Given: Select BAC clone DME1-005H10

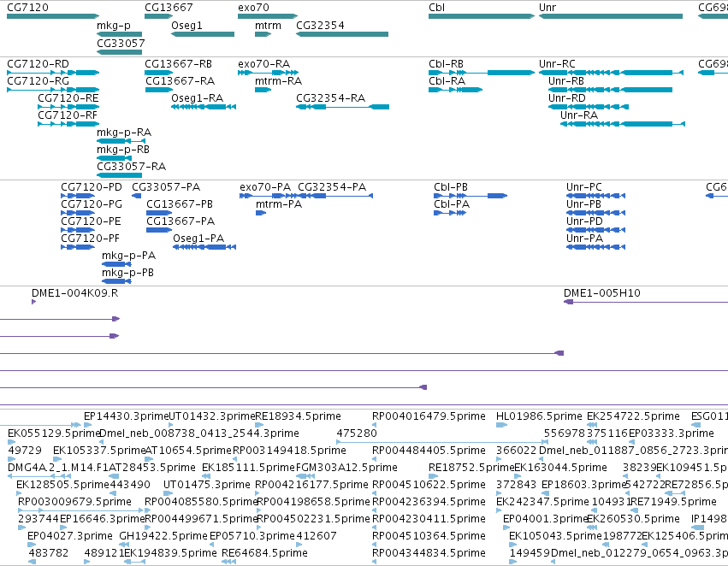Looking at the screenshot, I should pyautogui.click(x=645, y=302).
